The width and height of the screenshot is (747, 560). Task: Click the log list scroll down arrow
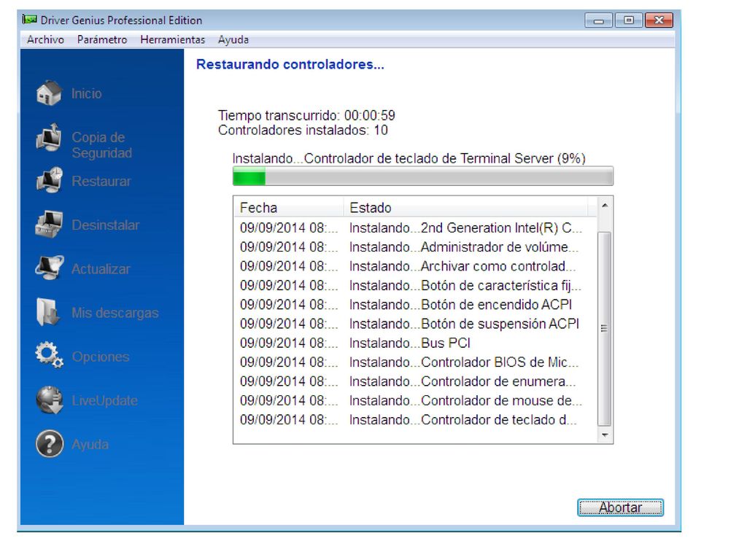[x=604, y=435]
